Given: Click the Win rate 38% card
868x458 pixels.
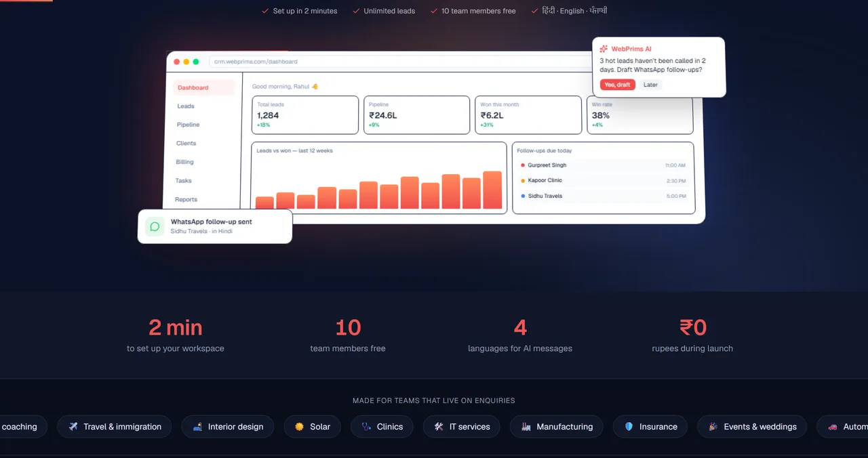Looking at the screenshot, I should pos(639,115).
